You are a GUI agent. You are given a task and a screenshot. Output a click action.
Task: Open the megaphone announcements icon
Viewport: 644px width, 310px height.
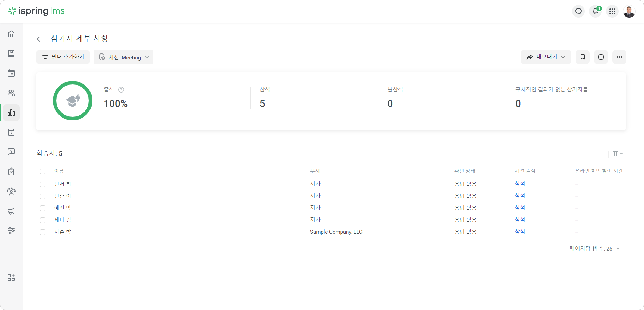click(11, 211)
